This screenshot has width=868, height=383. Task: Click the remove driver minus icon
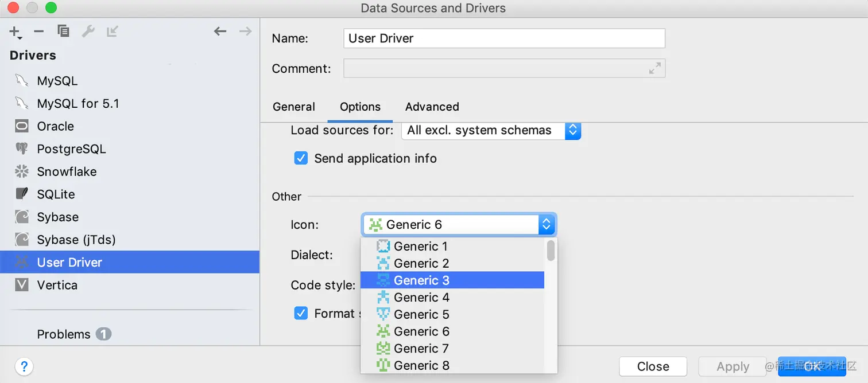click(39, 32)
